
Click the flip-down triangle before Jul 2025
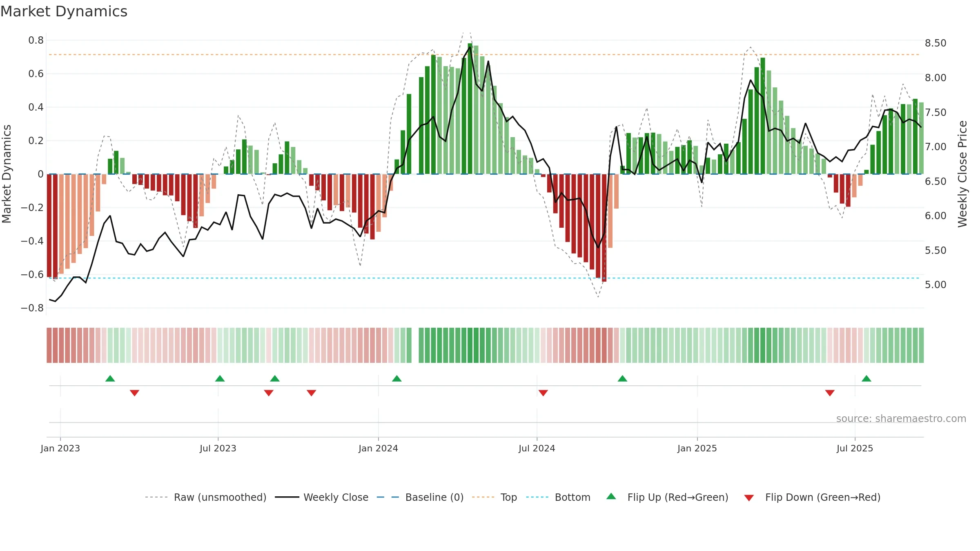click(830, 393)
